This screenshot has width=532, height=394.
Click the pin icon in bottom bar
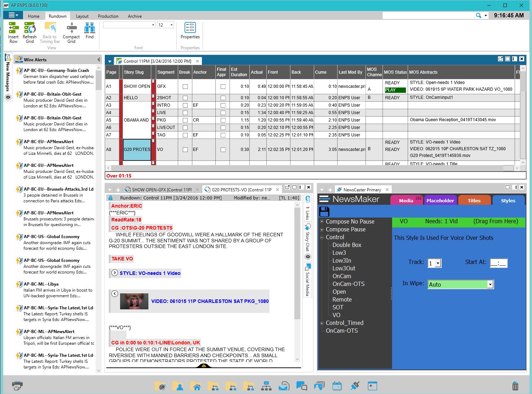[355, 385]
